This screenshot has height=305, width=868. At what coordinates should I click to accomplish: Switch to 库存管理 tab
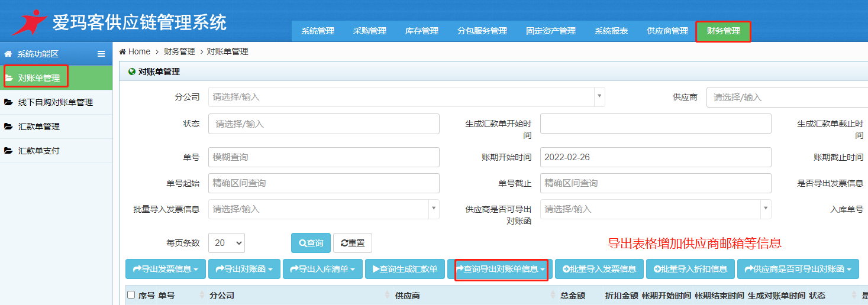click(x=422, y=31)
